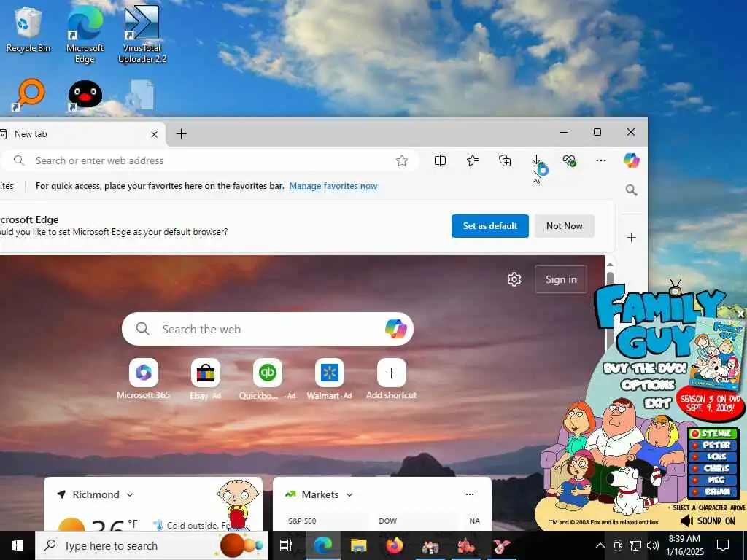The height and width of the screenshot is (560, 747).
Task: Click the Set as default button
Action: click(x=489, y=226)
